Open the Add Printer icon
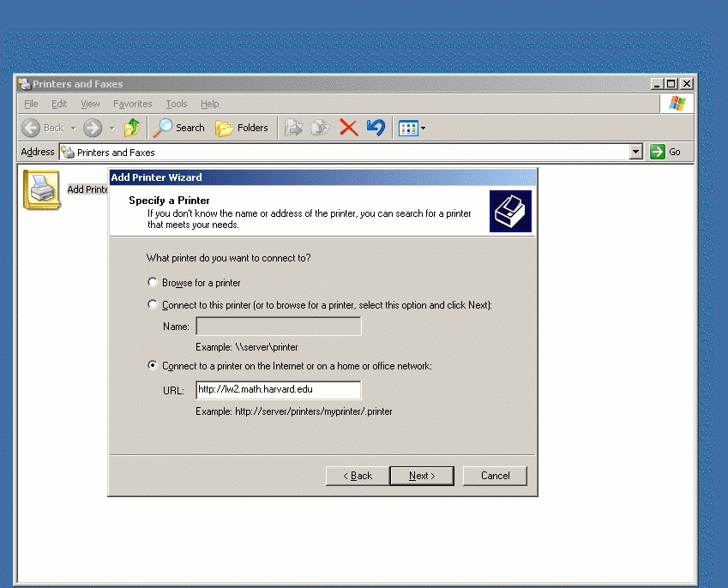This screenshot has width=728, height=588. coord(41,189)
